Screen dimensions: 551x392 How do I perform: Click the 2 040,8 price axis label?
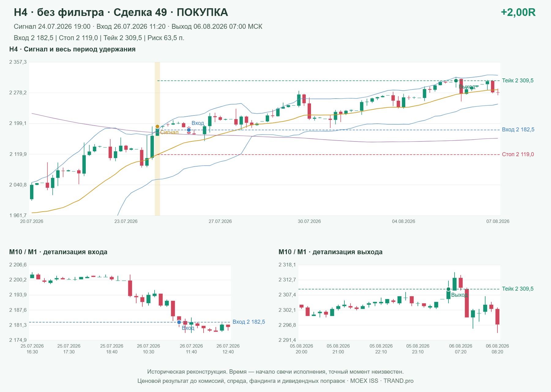(18, 185)
